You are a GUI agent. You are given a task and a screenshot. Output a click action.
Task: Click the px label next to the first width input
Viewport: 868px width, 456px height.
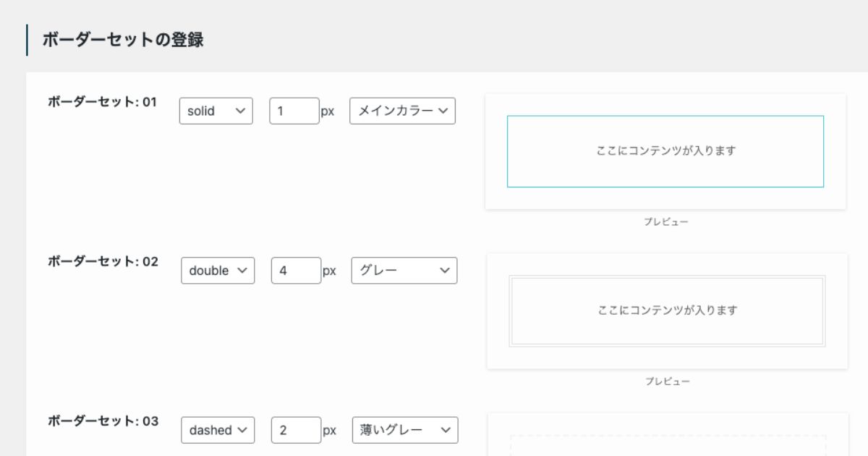(329, 111)
